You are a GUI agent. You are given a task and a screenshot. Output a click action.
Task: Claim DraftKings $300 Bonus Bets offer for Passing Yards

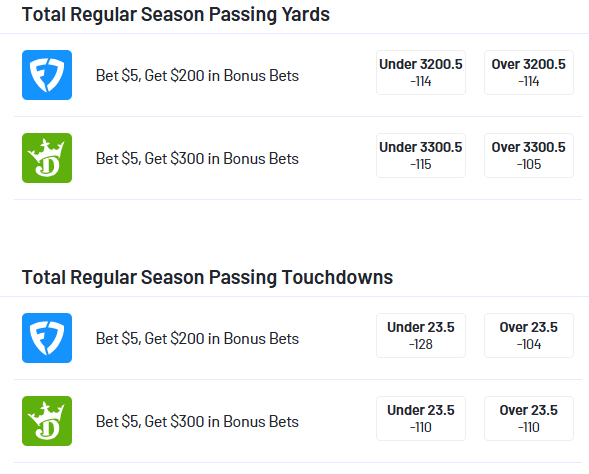click(x=197, y=159)
